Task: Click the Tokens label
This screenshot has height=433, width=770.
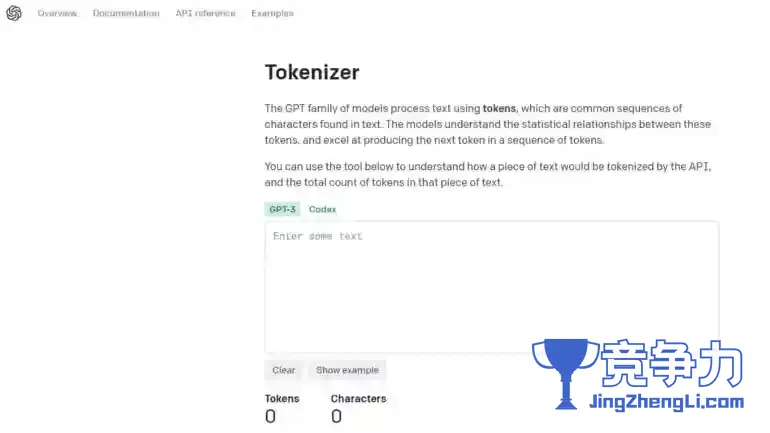Action: coord(282,399)
